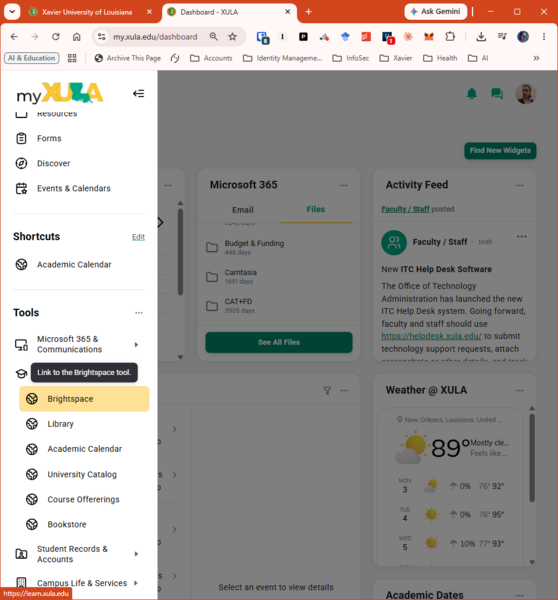Open the Faculty / Staff group link
This screenshot has height=600, width=558.
click(x=405, y=209)
